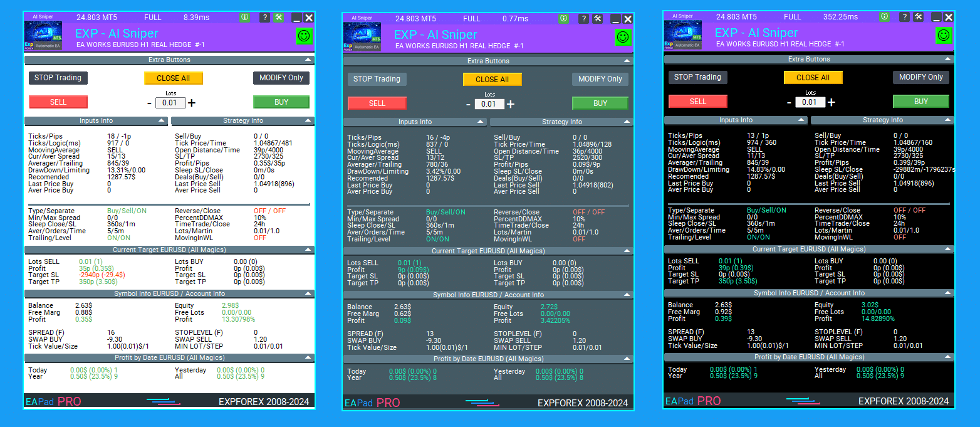Click the AI Sniper logo in the gray-themed panel
Image resolution: width=980 pixels, height=427 pixels.
[x=362, y=37]
